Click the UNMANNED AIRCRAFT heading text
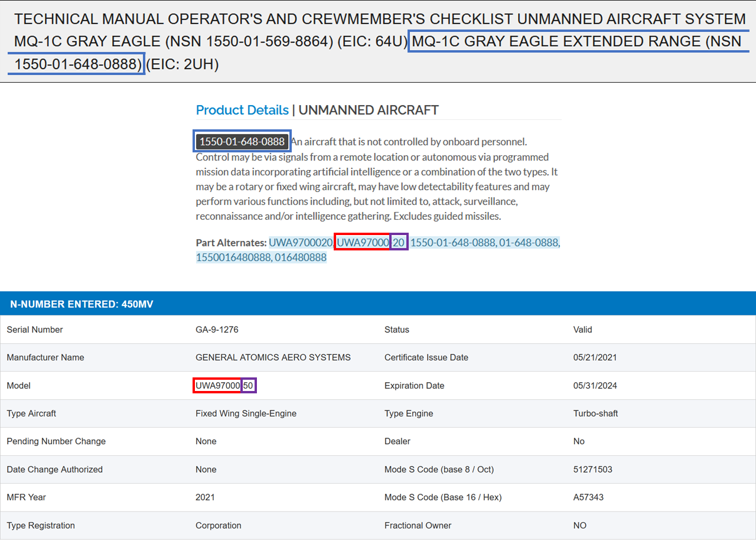 click(x=369, y=110)
